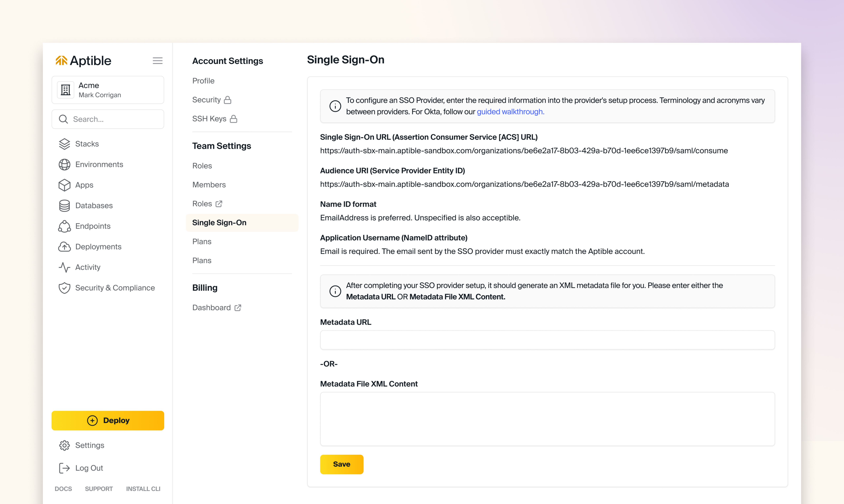Follow the guided walkthrough link
This screenshot has width=844, height=504.
[x=510, y=112]
